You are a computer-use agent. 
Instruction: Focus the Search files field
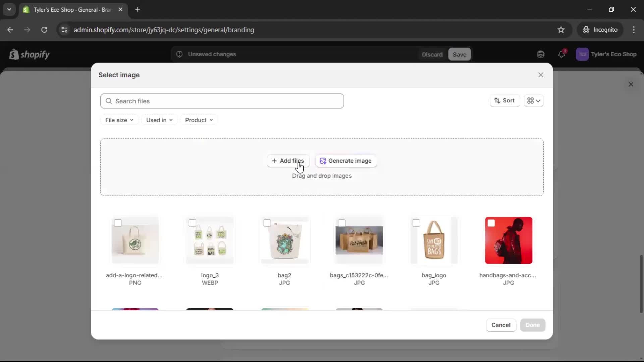[222, 101]
